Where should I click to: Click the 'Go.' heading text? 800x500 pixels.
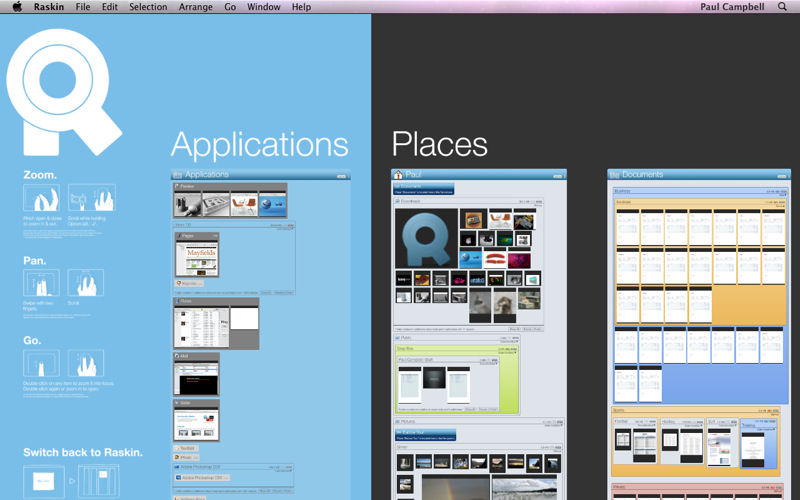click(x=32, y=340)
